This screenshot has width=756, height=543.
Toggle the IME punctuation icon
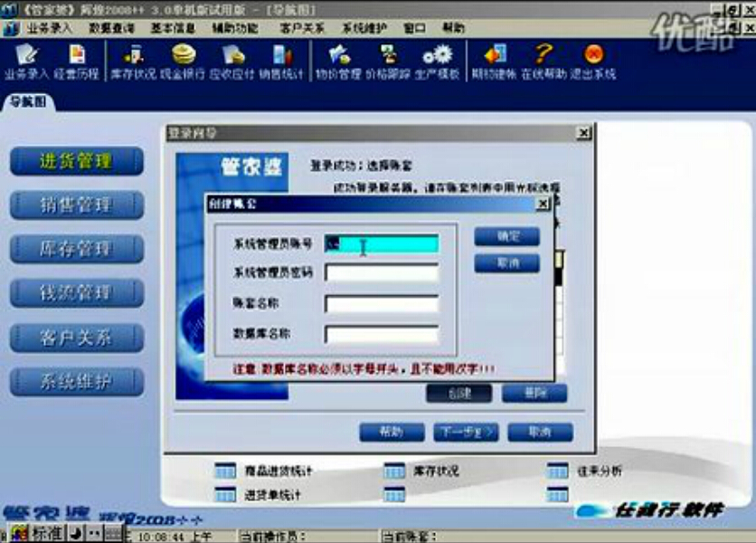click(94, 533)
